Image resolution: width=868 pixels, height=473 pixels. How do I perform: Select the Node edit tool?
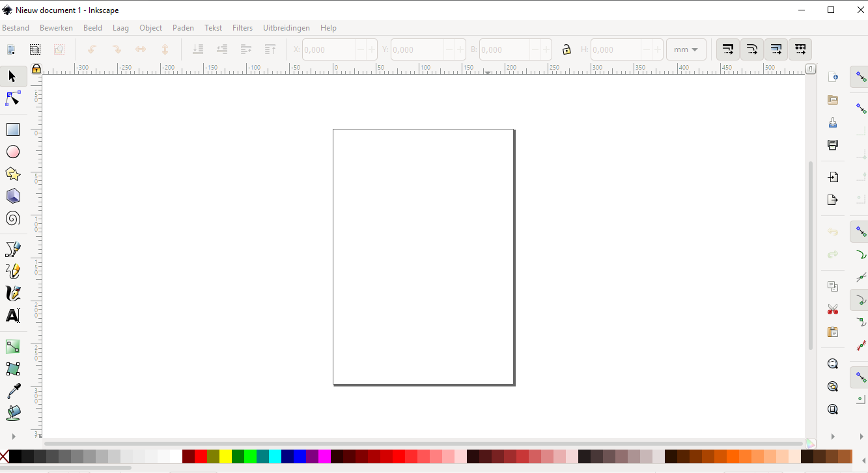[x=13, y=99]
